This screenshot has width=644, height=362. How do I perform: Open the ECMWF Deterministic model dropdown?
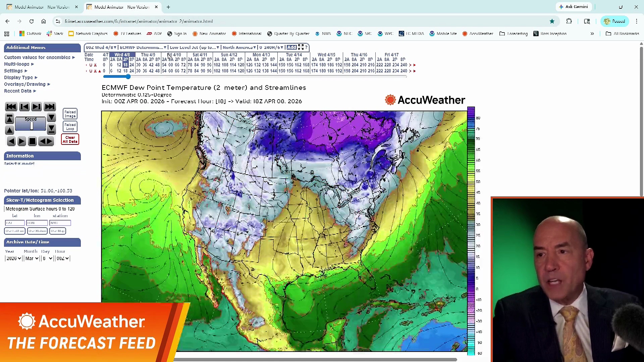[143, 47]
